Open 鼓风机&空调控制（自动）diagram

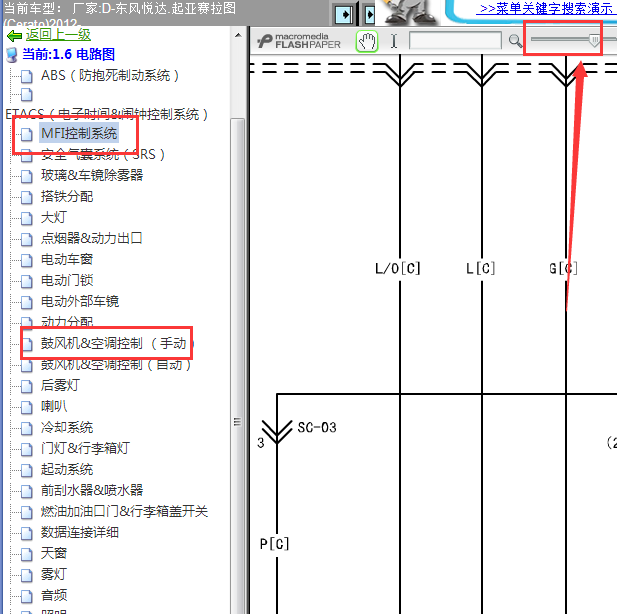pos(116,364)
